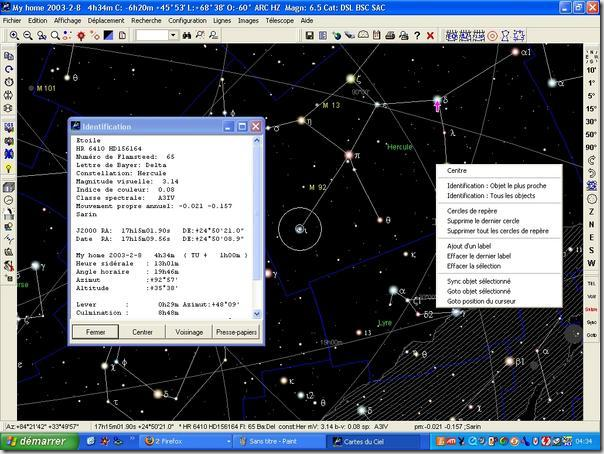The width and height of the screenshot is (604, 454).
Task: Click the red X toolbar icon
Action: click(x=430, y=35)
